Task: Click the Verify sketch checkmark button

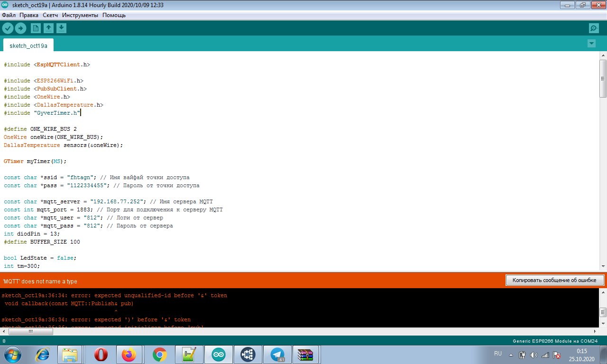Action: point(8,28)
